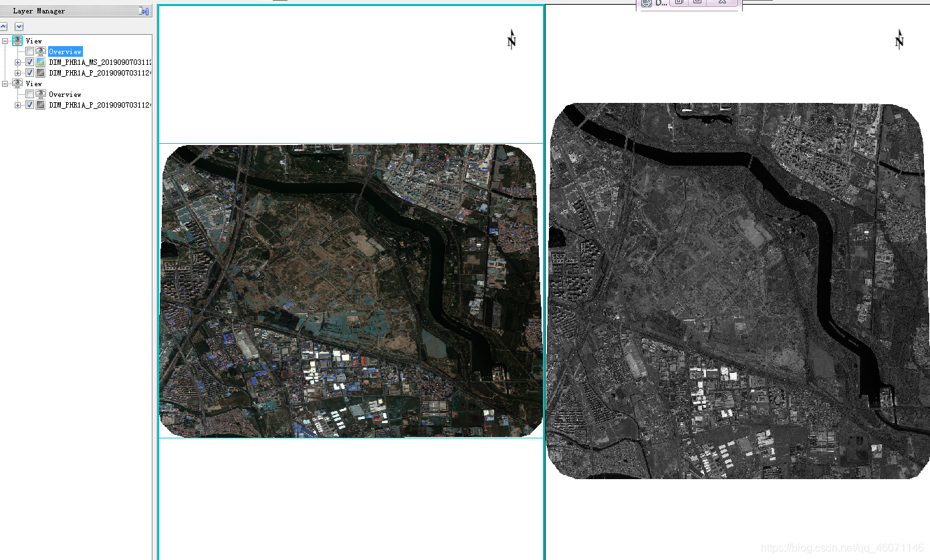Viewport: 930px width, 560px height.
Task: Select 'Overview' under second View
Action: (x=65, y=94)
